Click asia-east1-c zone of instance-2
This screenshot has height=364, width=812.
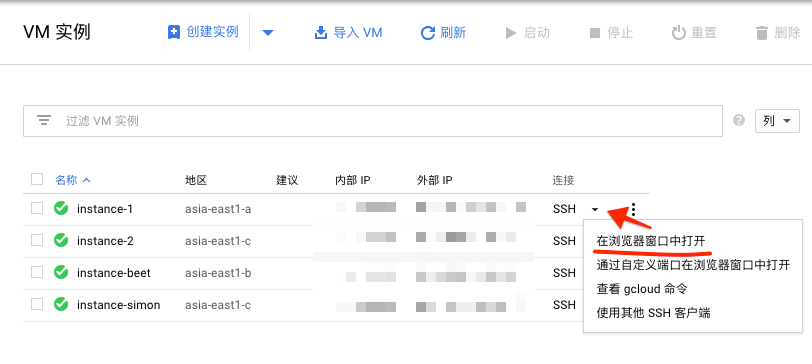pos(218,241)
